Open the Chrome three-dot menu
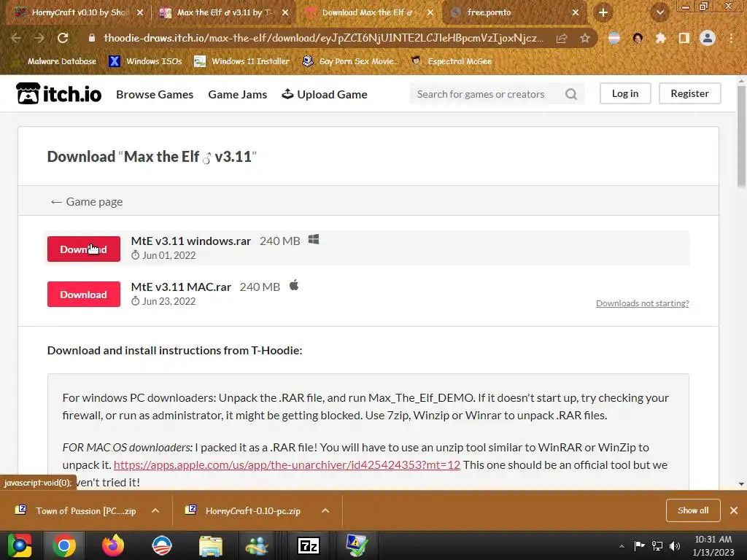Viewport: 747px width, 560px height. pos(731,38)
